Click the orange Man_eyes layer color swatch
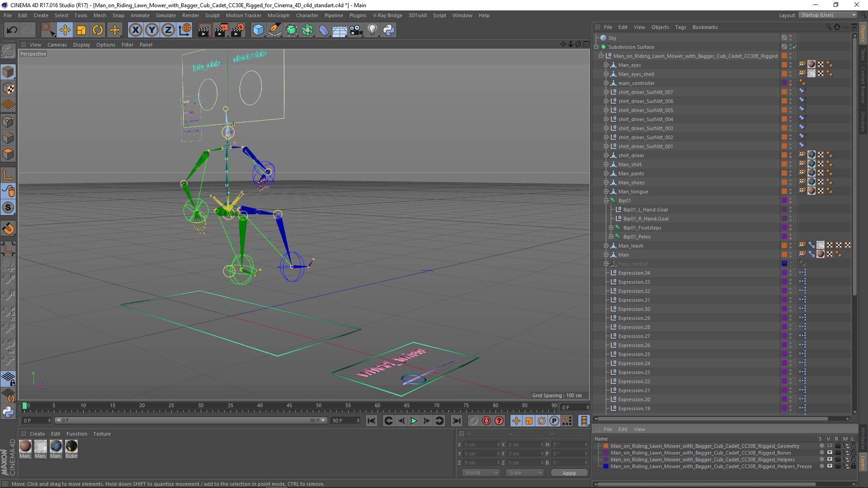The image size is (868, 488). [784, 65]
